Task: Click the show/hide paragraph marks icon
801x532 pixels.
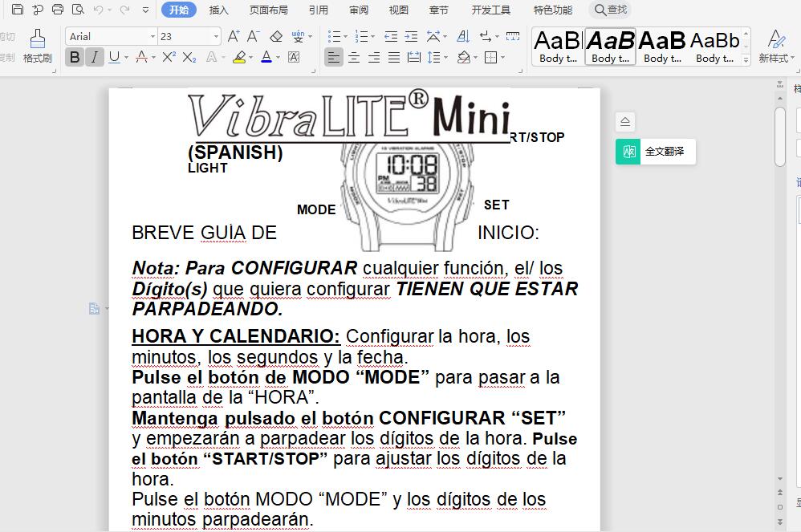Action: click(486, 36)
